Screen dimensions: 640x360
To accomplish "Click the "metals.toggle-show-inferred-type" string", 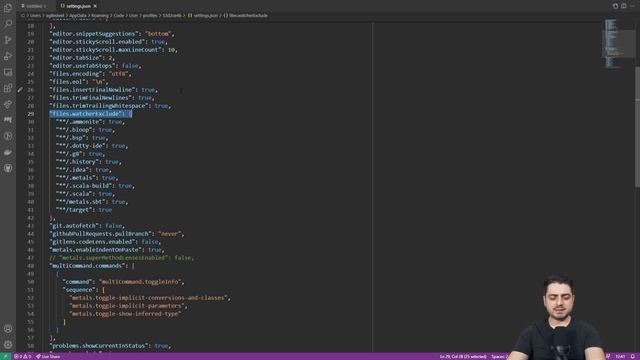I will (125, 314).
